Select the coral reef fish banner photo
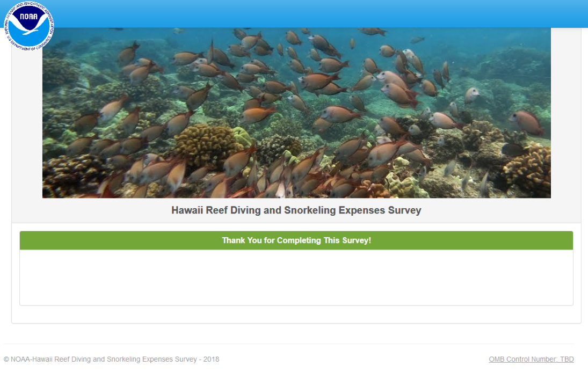 pos(296,113)
